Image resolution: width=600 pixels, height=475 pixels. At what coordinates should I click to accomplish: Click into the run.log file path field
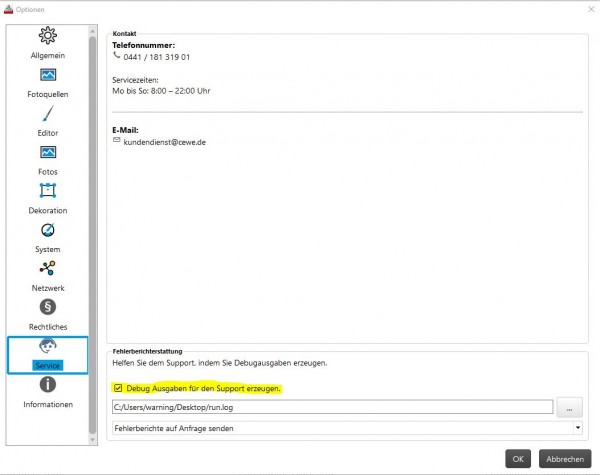(x=333, y=407)
